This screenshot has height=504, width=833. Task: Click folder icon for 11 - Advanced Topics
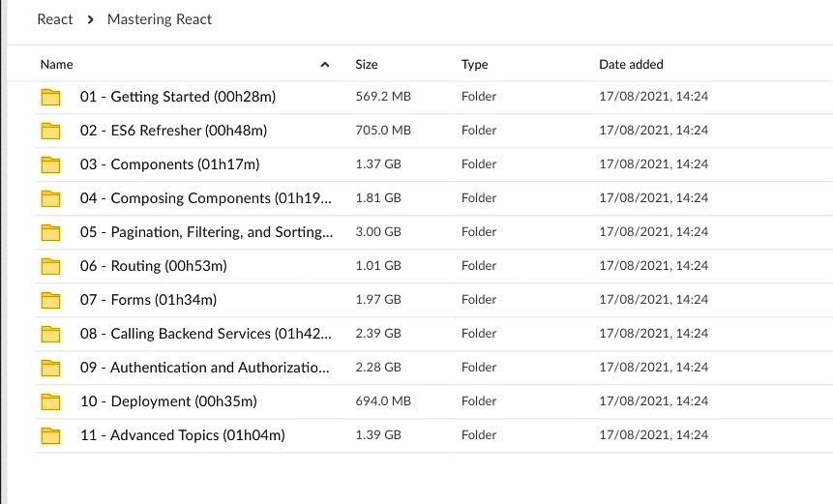tap(50, 435)
